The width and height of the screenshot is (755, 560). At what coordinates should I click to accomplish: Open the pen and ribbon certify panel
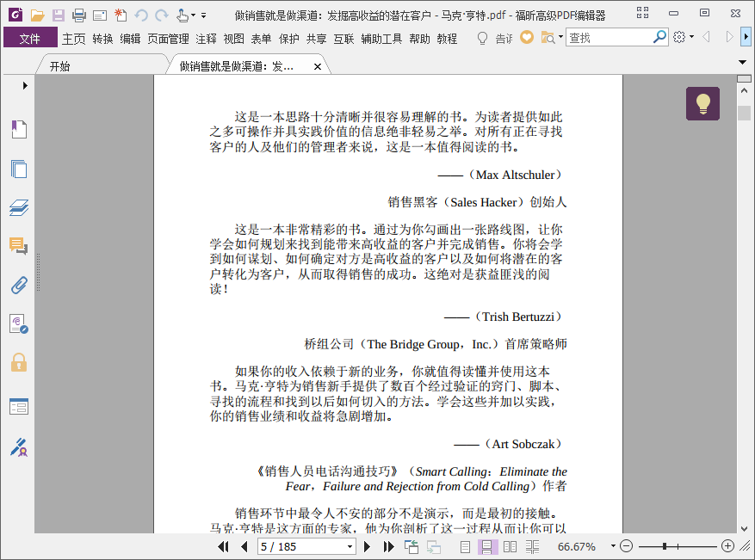(x=19, y=447)
